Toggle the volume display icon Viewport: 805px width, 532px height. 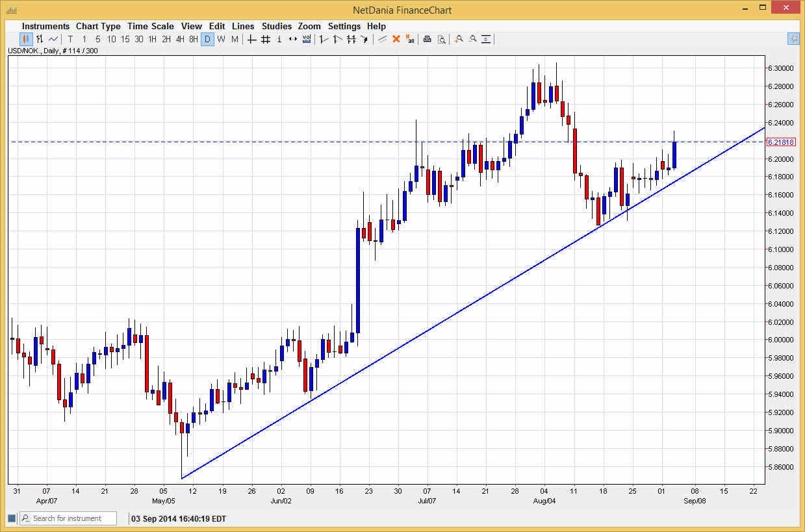click(305, 40)
